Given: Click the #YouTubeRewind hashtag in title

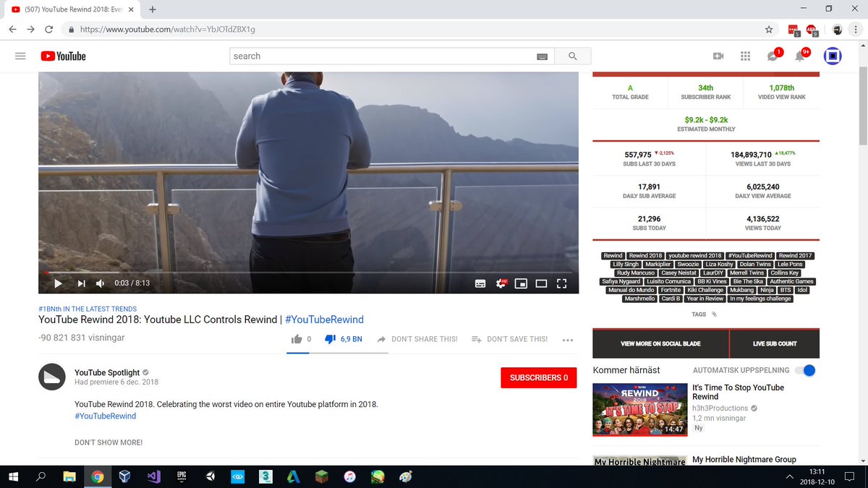Looking at the screenshot, I should click(324, 320).
